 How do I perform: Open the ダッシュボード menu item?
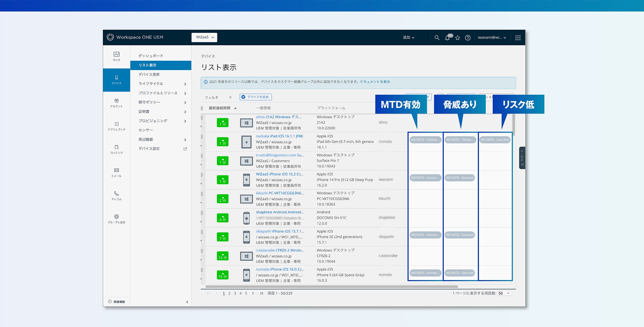tap(151, 56)
